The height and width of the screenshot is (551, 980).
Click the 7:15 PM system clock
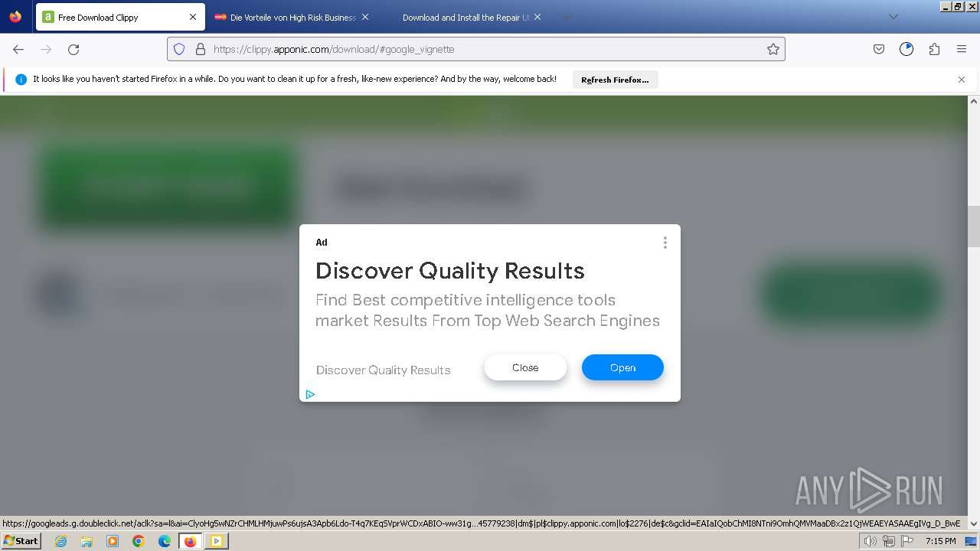click(x=940, y=541)
